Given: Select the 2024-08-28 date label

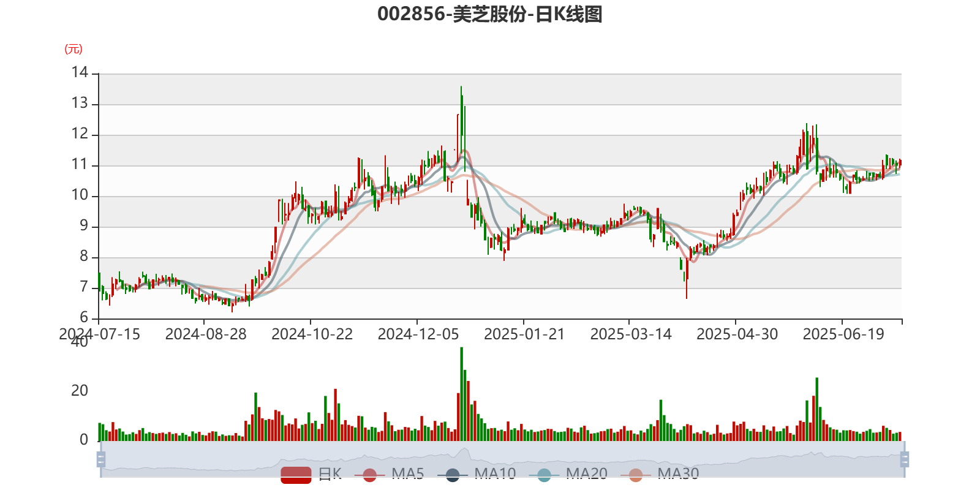Looking at the screenshot, I should pos(206,334).
